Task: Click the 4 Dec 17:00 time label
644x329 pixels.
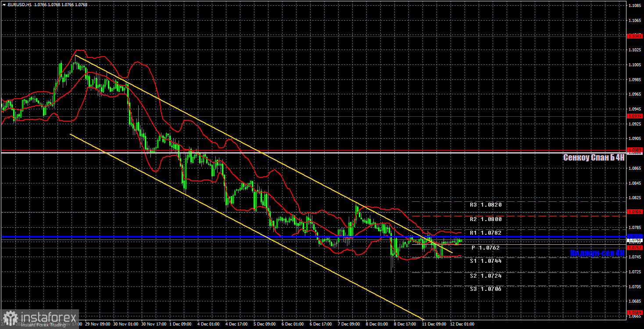Action: click(x=236, y=324)
